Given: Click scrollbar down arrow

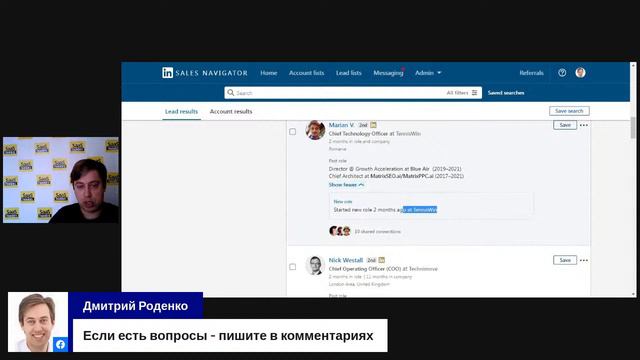Looking at the screenshot, I should (x=633, y=294).
